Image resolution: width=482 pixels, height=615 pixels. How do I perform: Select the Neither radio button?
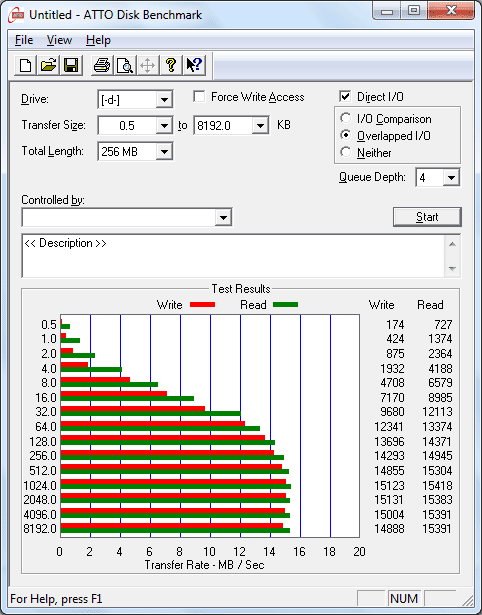coord(346,152)
